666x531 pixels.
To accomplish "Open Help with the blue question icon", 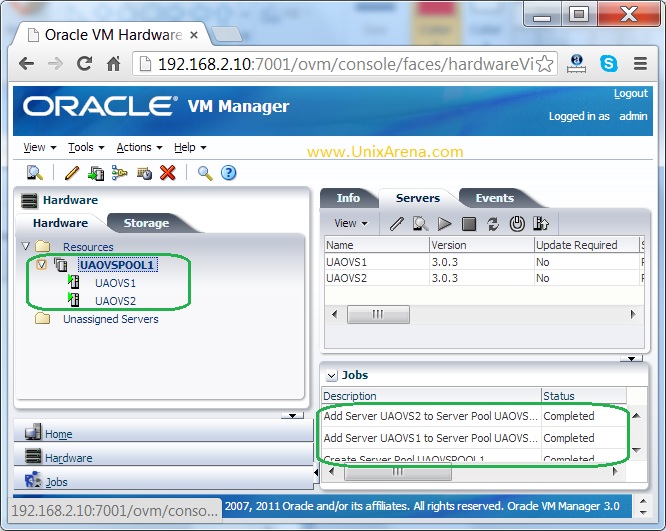I will point(229,172).
